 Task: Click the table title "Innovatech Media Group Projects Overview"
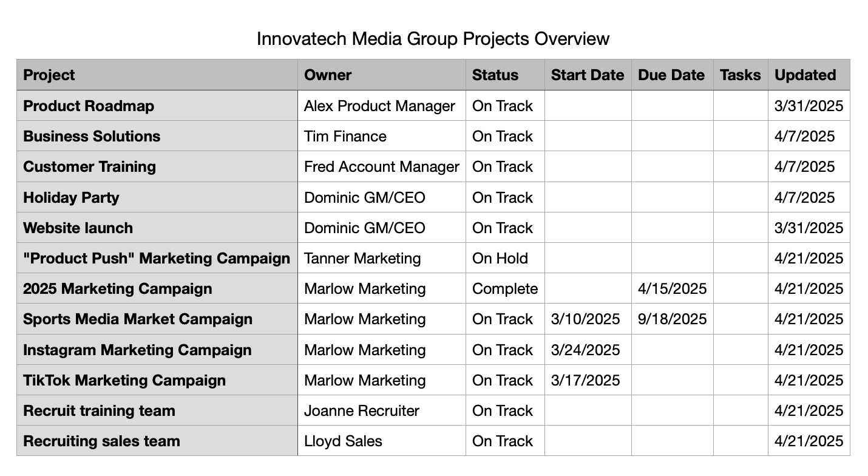click(x=433, y=39)
